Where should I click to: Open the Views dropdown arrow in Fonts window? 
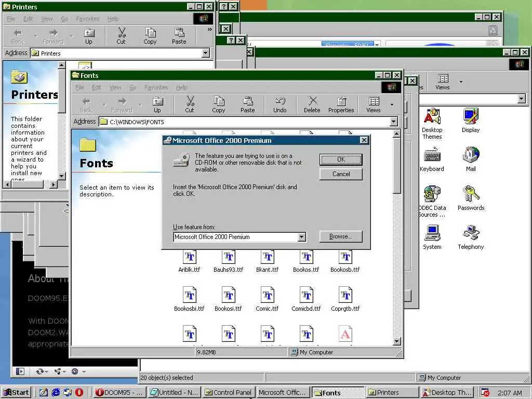pyautogui.click(x=392, y=104)
